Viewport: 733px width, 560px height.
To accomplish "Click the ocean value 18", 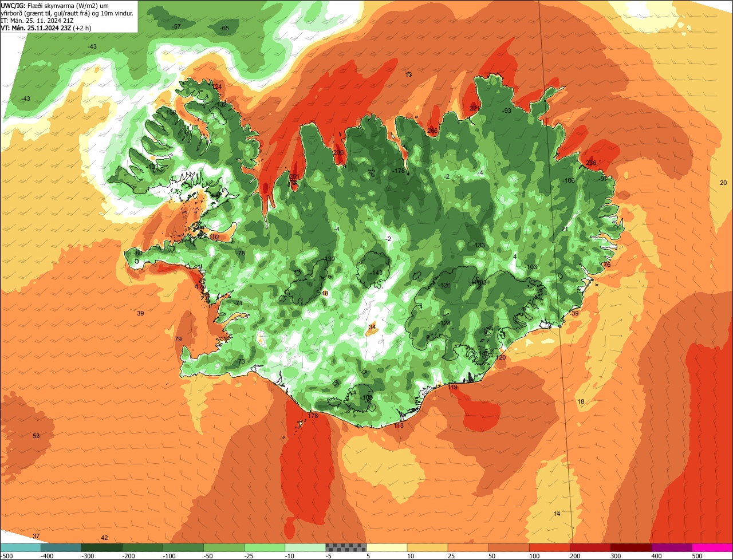I will [x=581, y=402].
